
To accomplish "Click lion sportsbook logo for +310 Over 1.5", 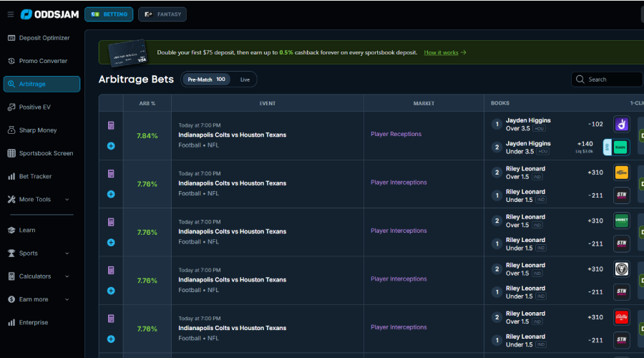I will tap(621, 269).
